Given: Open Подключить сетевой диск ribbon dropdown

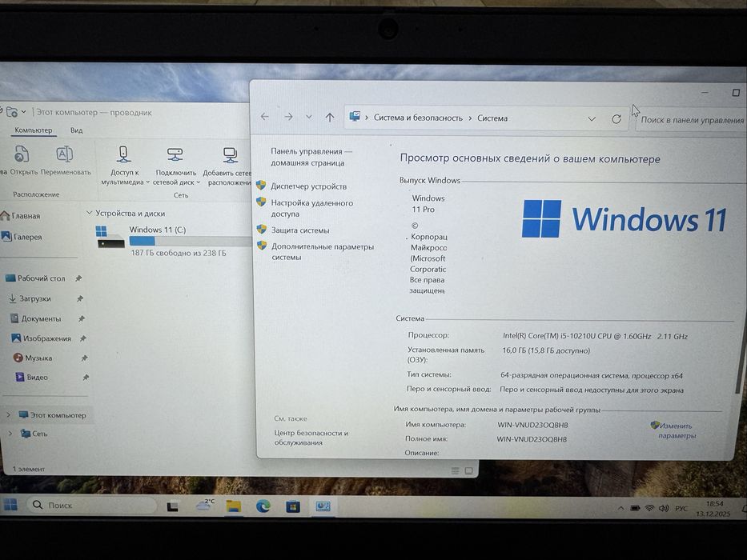Looking at the screenshot, I should coord(176,166).
